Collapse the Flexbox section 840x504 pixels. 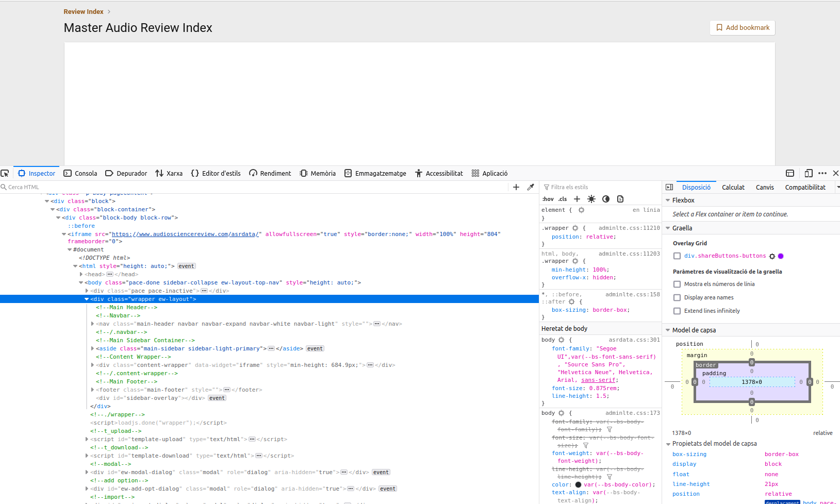(668, 200)
